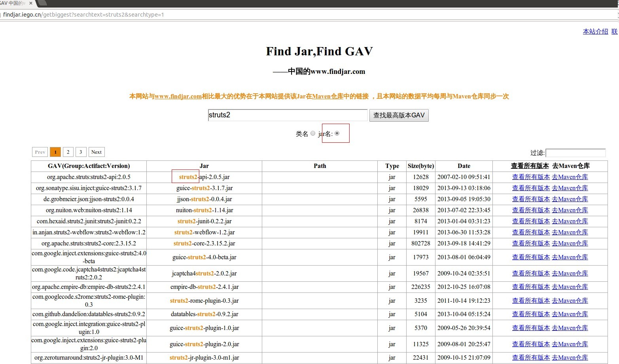Click the struts2 search text field

coord(287,115)
